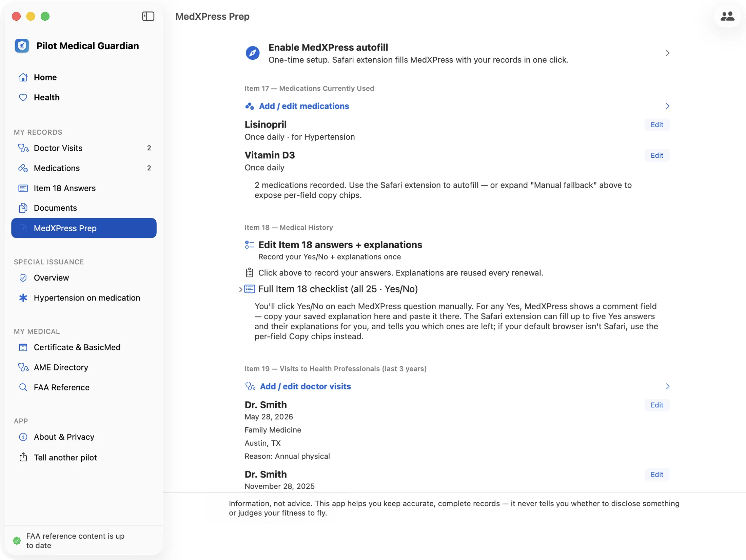Open the AME Directory

tap(84, 367)
